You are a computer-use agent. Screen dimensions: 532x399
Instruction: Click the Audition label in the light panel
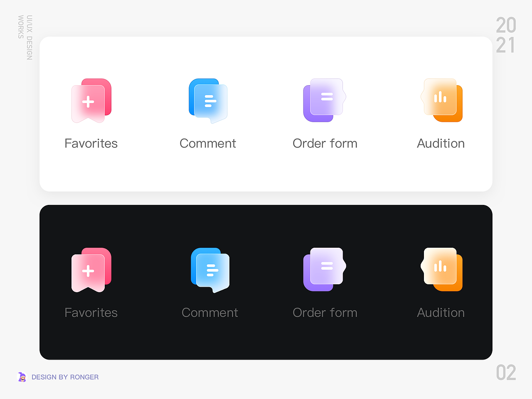441,143
